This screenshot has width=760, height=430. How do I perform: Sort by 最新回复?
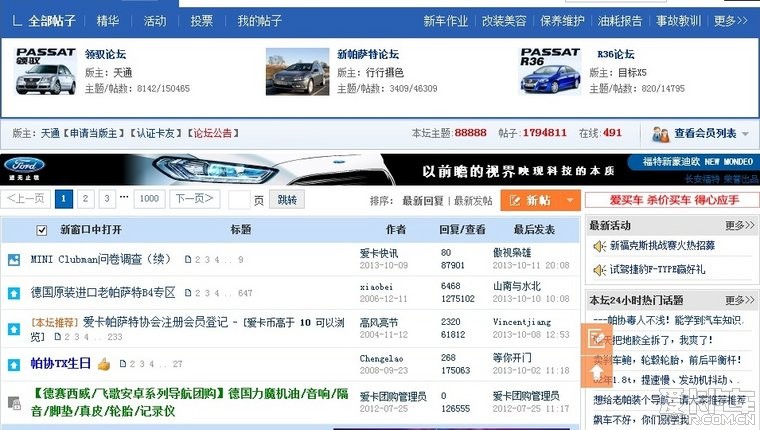coord(423,201)
